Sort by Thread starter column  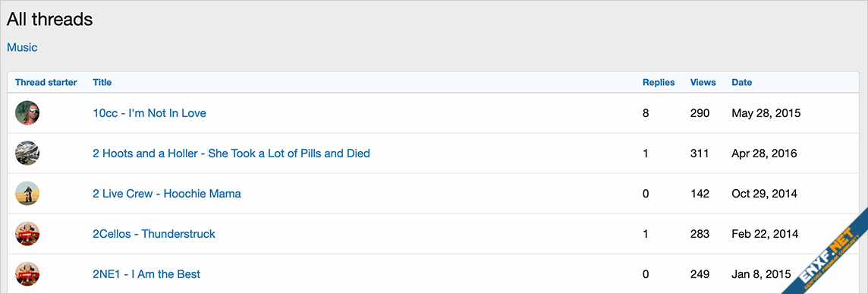click(x=46, y=82)
